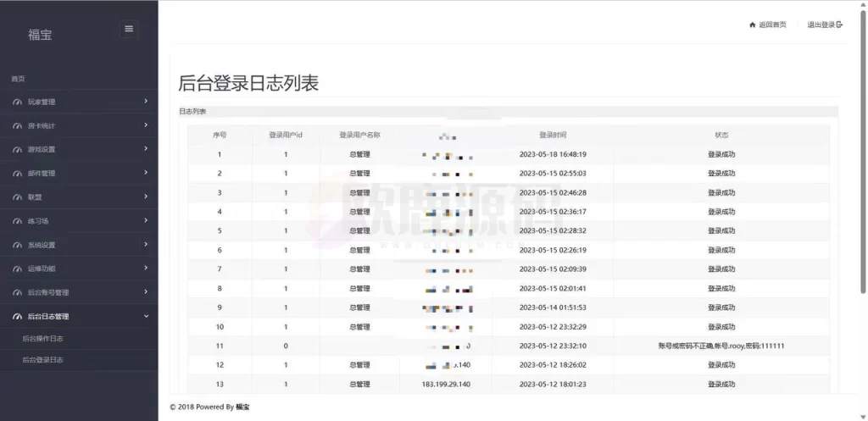Click the 登录时间 column header

click(x=553, y=135)
